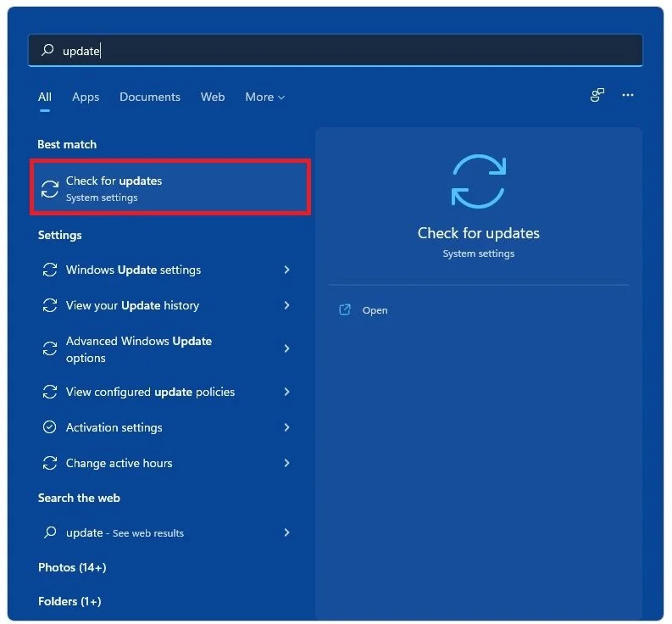Click Check for updates title in preview pane
672x624 pixels.
[479, 233]
